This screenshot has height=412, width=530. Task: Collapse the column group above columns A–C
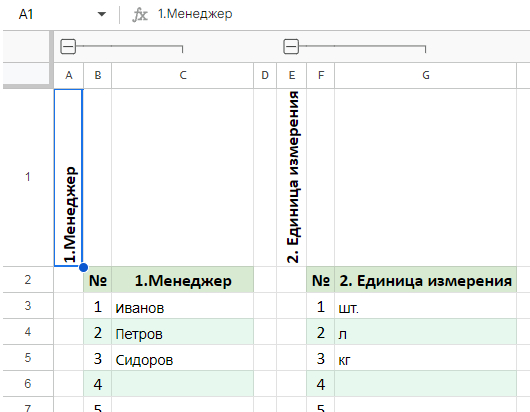68,46
